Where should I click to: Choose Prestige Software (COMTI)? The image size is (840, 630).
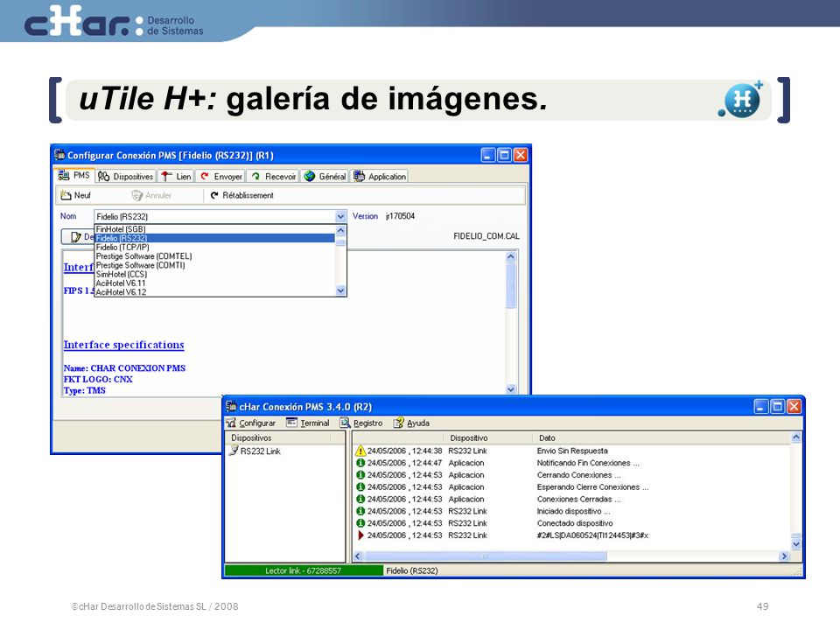214,265
